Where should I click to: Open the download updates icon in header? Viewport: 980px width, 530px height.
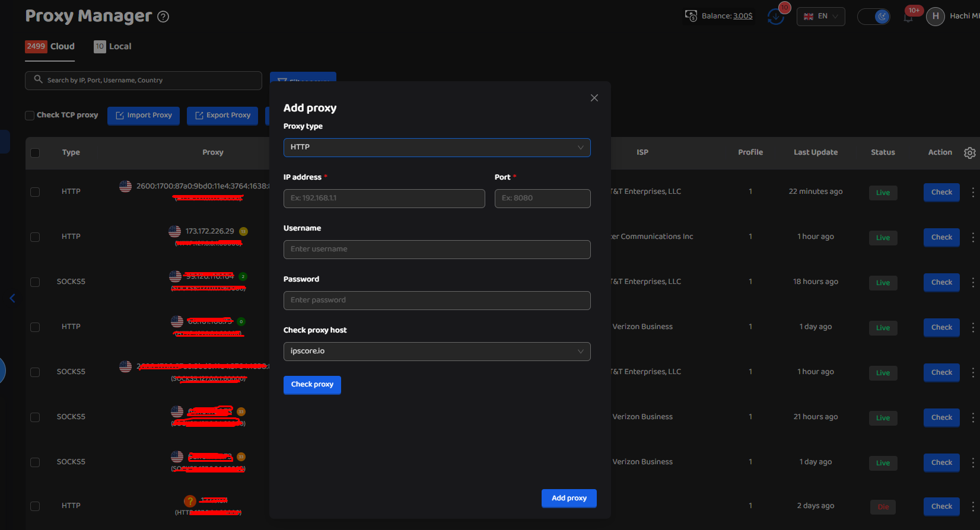point(775,17)
